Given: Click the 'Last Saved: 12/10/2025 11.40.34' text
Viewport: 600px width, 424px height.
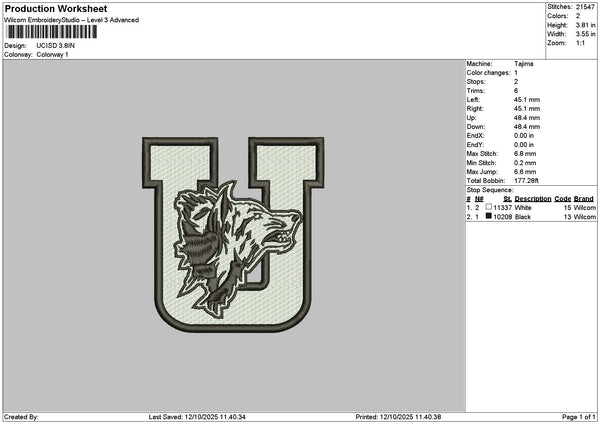Looking at the screenshot, I should point(197,417).
